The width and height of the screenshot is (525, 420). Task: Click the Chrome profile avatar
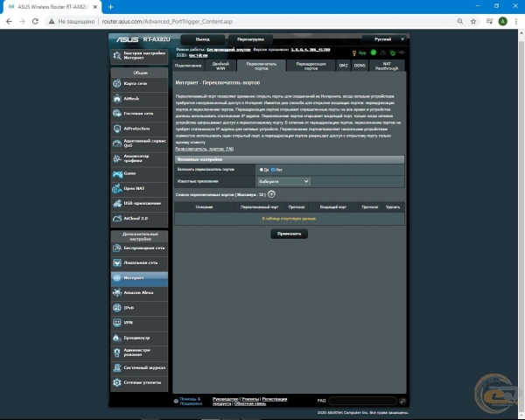point(502,21)
